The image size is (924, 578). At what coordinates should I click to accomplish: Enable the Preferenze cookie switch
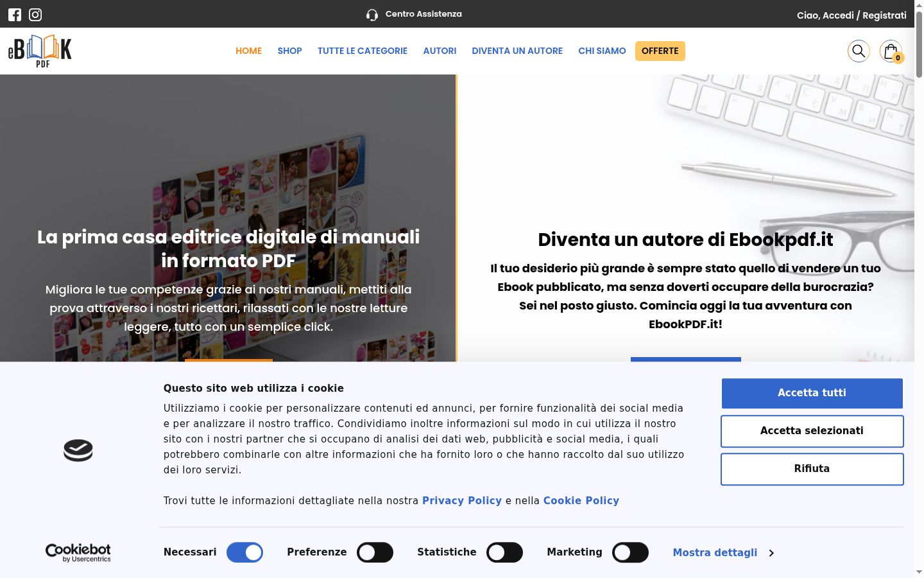(x=375, y=552)
